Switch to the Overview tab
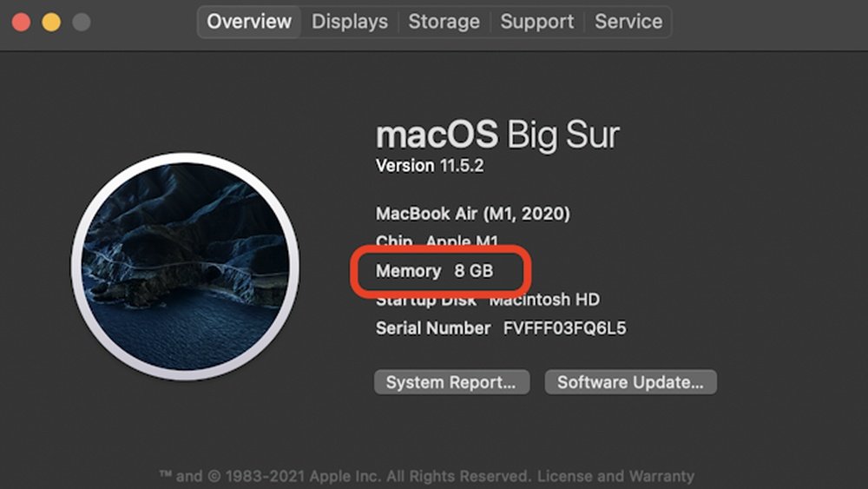 (x=249, y=22)
